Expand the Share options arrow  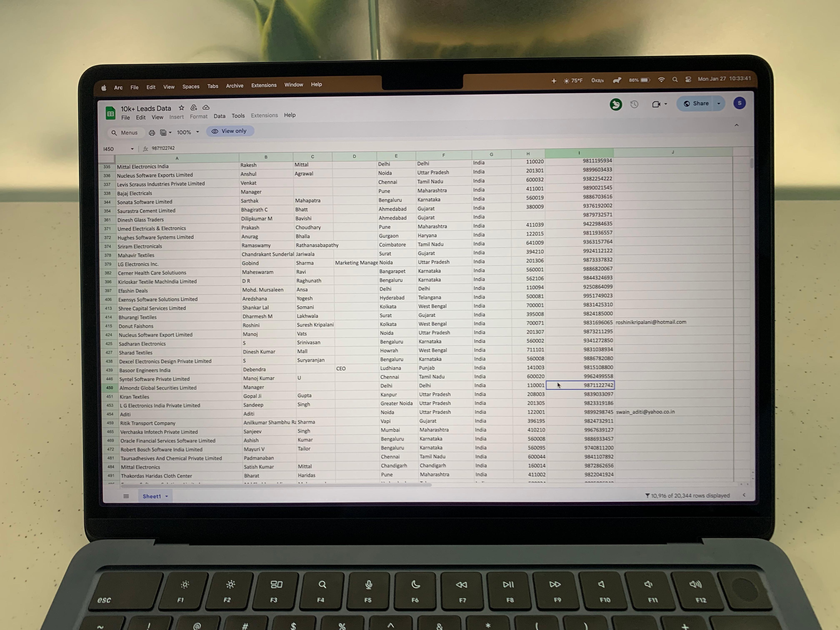tap(719, 104)
